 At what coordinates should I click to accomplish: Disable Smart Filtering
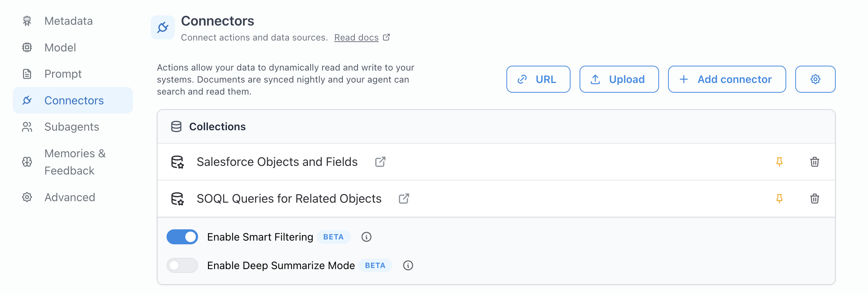(182, 237)
